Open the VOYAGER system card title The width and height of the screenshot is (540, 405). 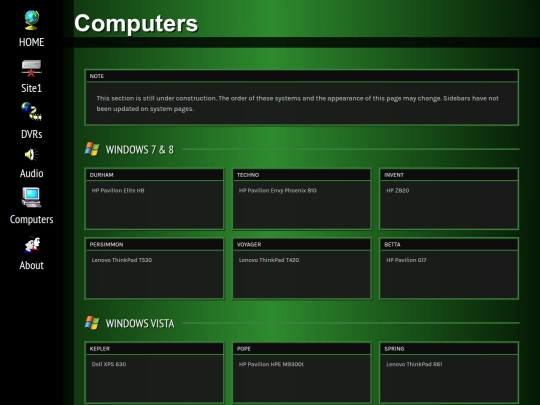tap(249, 245)
